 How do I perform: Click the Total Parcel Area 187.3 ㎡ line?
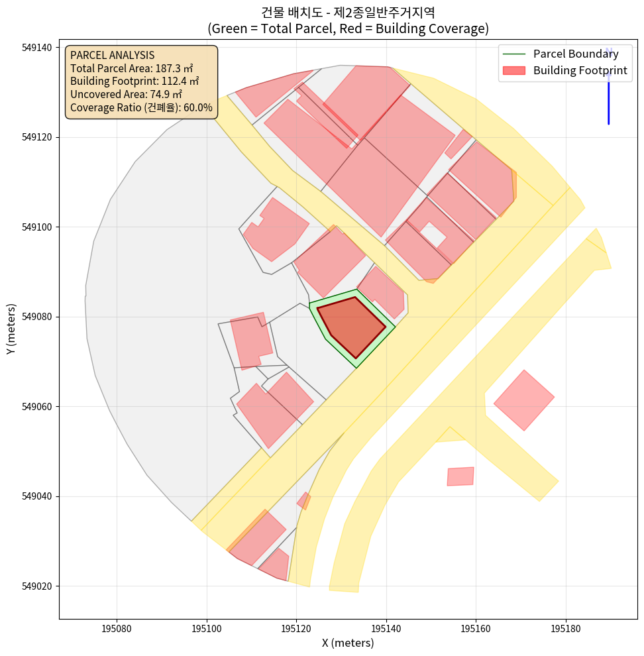(131, 68)
